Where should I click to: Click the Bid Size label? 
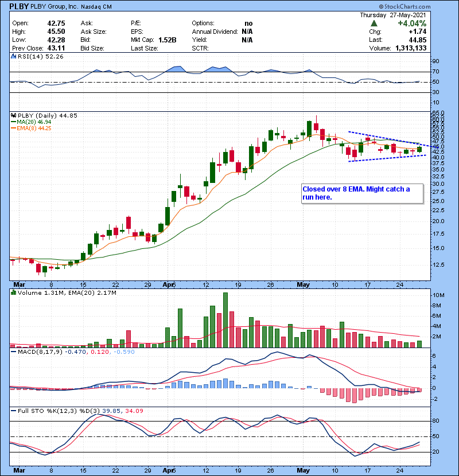pyautogui.click(x=92, y=48)
